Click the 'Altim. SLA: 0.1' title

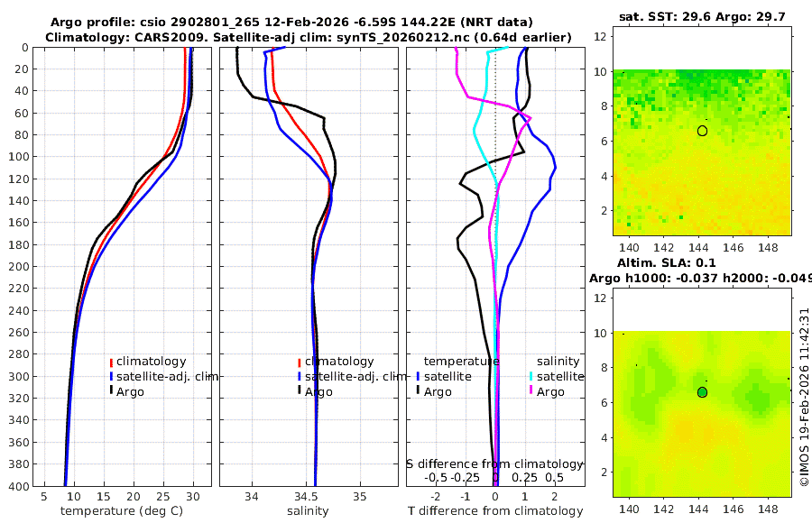point(666,263)
